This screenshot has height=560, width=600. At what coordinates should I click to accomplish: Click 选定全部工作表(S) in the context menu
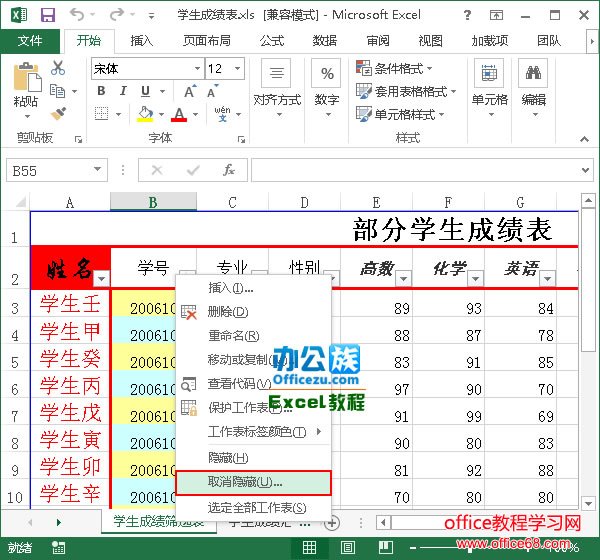(x=256, y=507)
